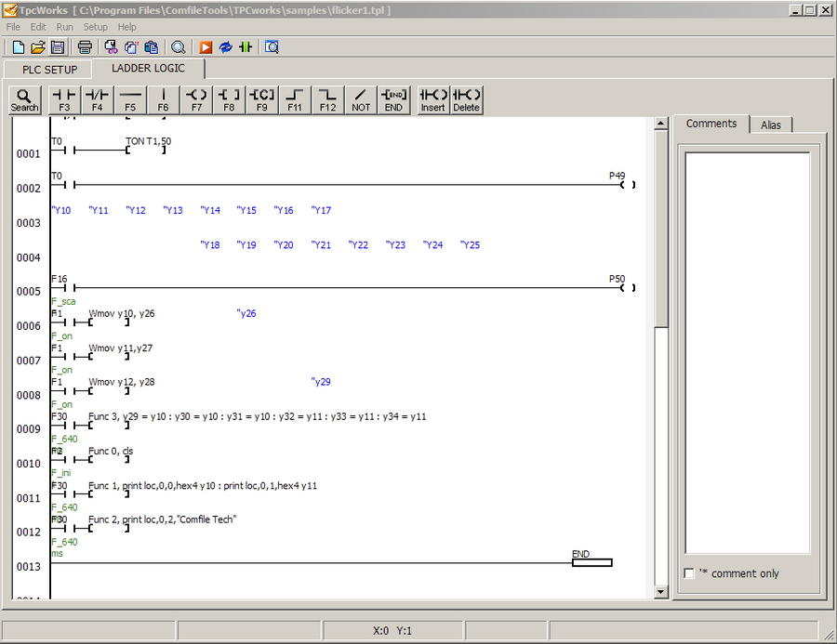Click the Search ladder button
The height and width of the screenshot is (644, 837).
[24, 99]
